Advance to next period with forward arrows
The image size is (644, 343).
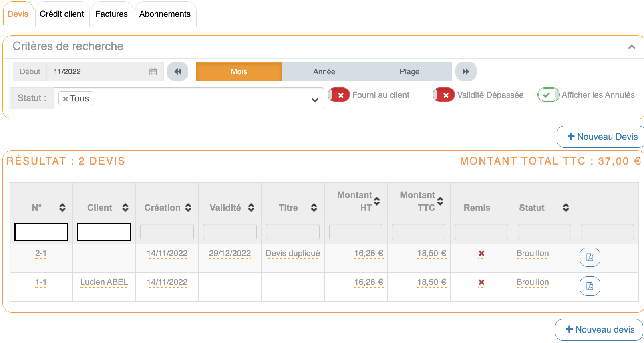[x=465, y=72]
